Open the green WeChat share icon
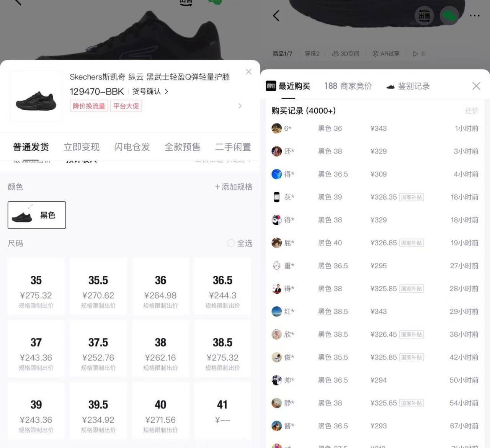 (449, 16)
